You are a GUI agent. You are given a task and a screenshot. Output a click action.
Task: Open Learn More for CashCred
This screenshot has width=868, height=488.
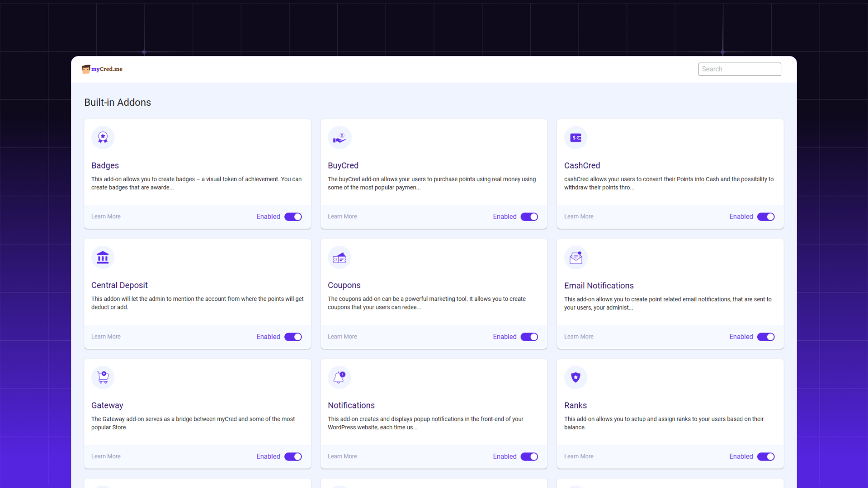pyautogui.click(x=578, y=217)
